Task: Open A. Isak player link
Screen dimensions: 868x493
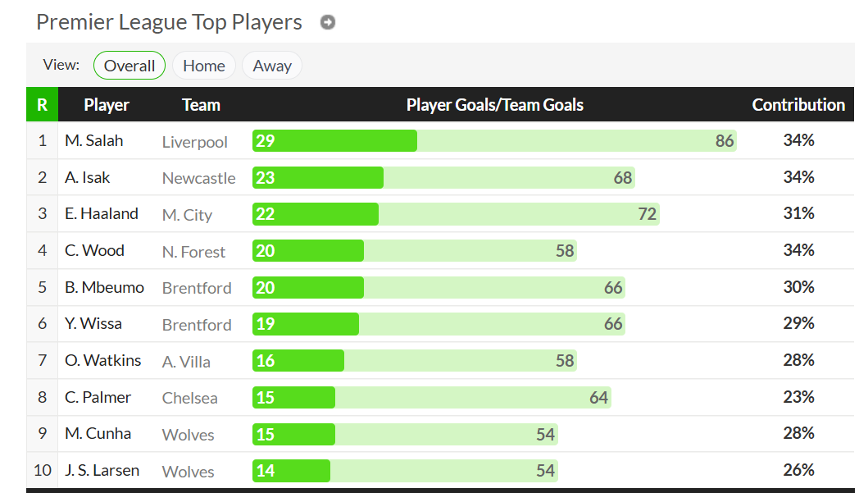Action: [x=87, y=177]
